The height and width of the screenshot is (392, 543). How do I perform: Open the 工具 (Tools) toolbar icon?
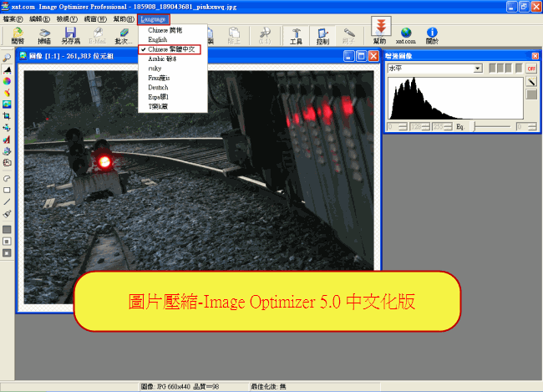click(x=296, y=34)
